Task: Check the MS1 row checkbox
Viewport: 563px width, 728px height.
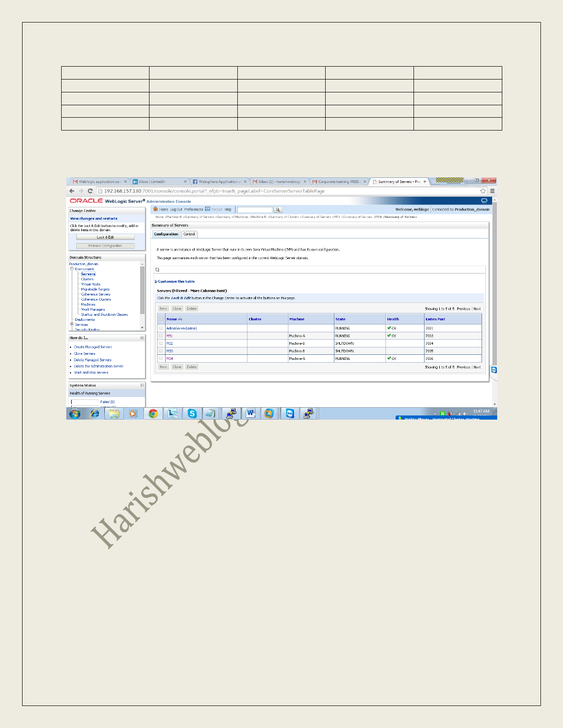Action: point(161,336)
